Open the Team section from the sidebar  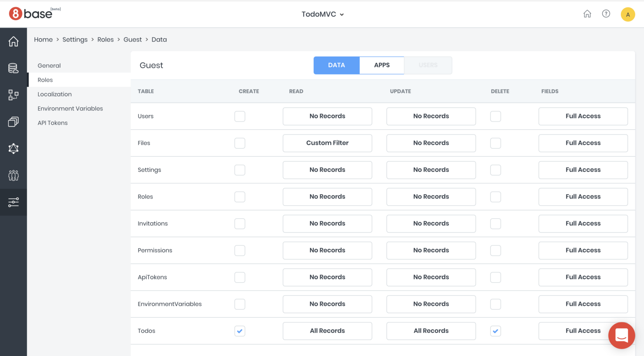pos(13,175)
